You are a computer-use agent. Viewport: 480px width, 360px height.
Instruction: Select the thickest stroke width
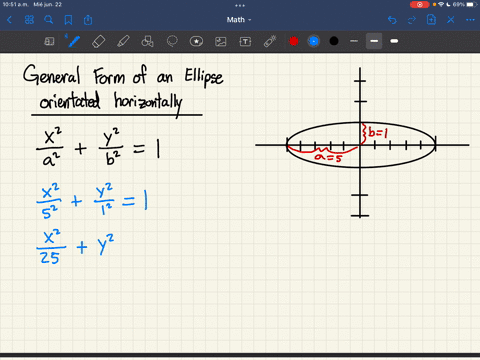point(394,41)
